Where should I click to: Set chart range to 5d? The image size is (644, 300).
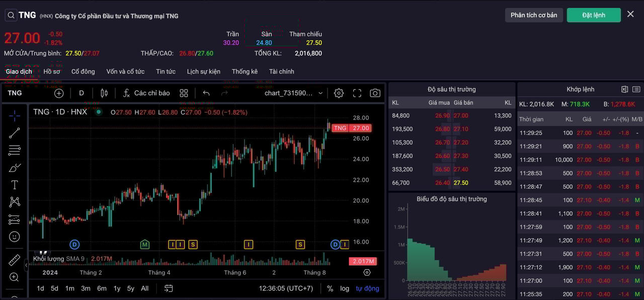[54, 288]
